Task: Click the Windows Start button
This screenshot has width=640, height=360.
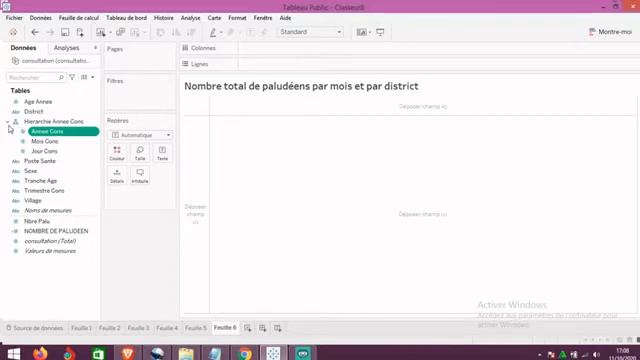Action: pos(13,353)
